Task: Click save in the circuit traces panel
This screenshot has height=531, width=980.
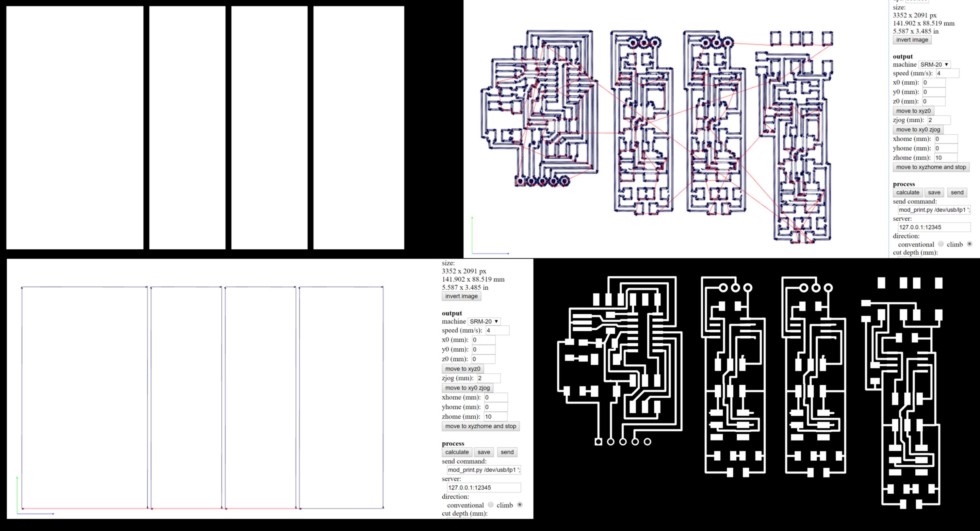Action: 934,192
